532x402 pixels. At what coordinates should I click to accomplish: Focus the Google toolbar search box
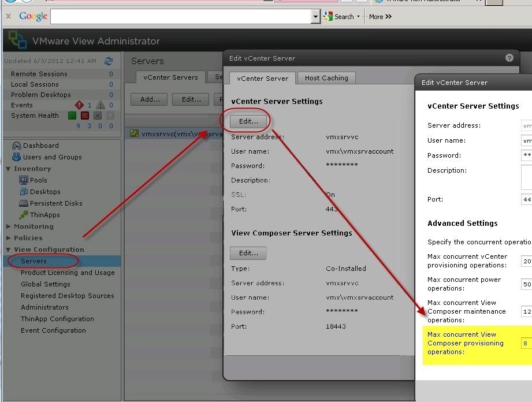[181, 16]
